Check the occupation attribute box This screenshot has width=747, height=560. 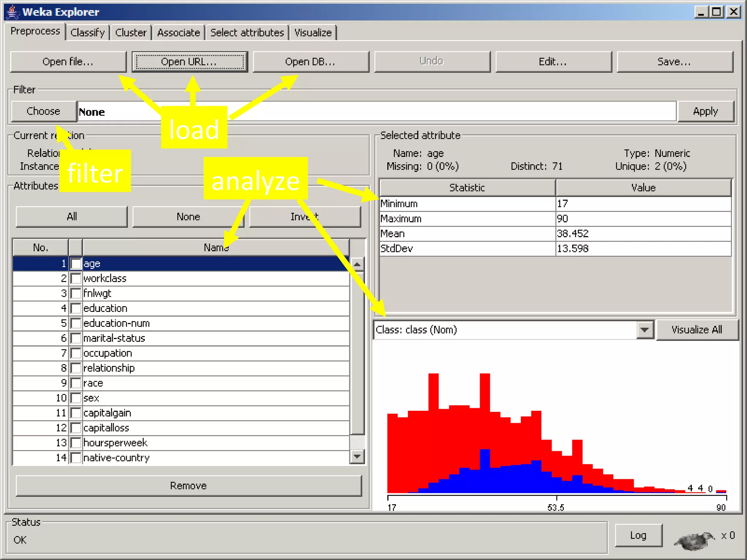click(76, 353)
